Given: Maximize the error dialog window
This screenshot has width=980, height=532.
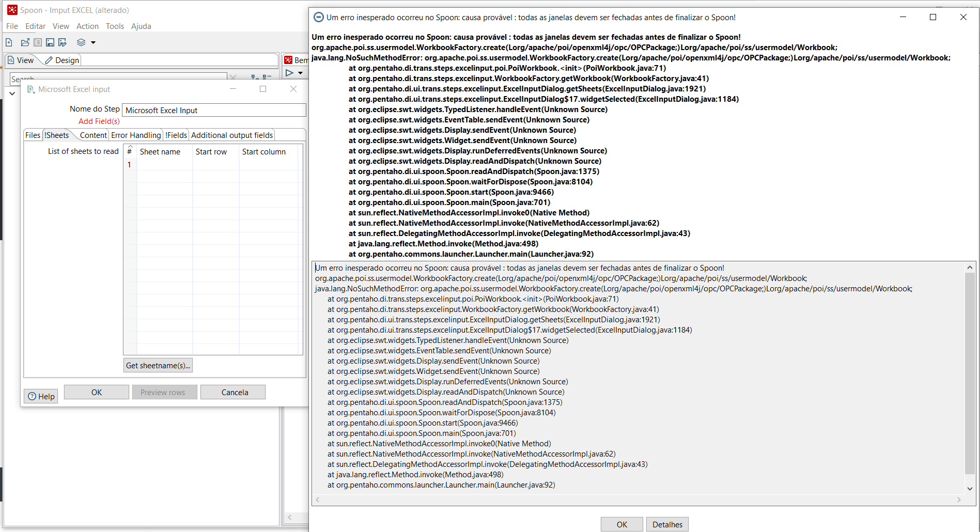Looking at the screenshot, I should click(933, 17).
